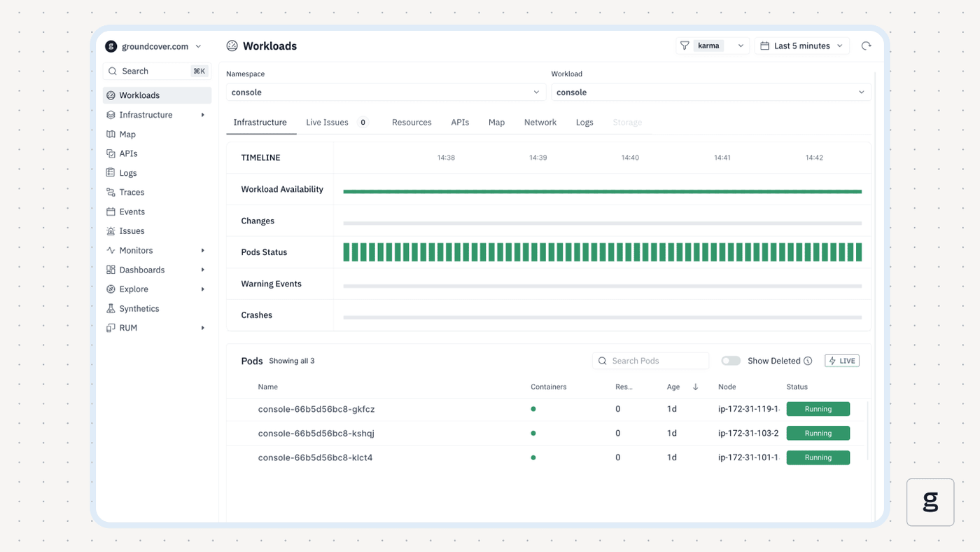Click the Map icon in the sidebar
Viewport: 980px width, 552px height.
pos(111,134)
